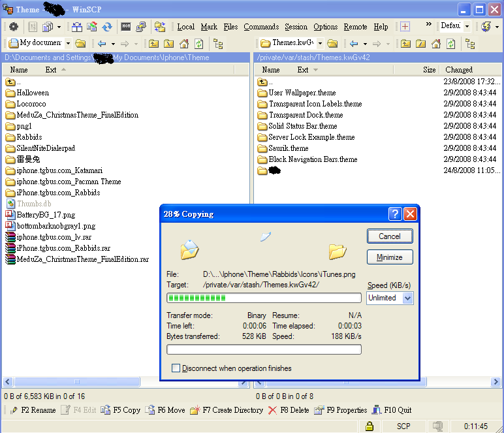
Task: Click the green file progress bar
Action: tap(264, 298)
